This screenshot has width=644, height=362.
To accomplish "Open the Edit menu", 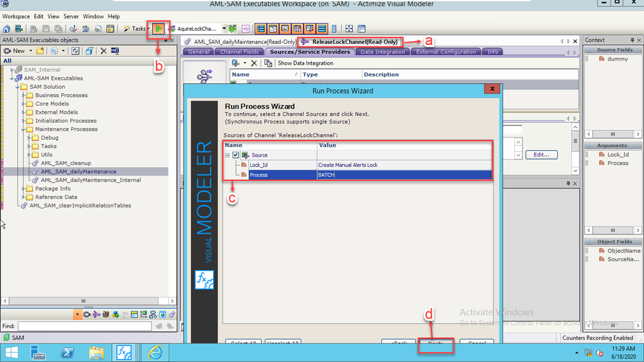I will click(38, 17).
